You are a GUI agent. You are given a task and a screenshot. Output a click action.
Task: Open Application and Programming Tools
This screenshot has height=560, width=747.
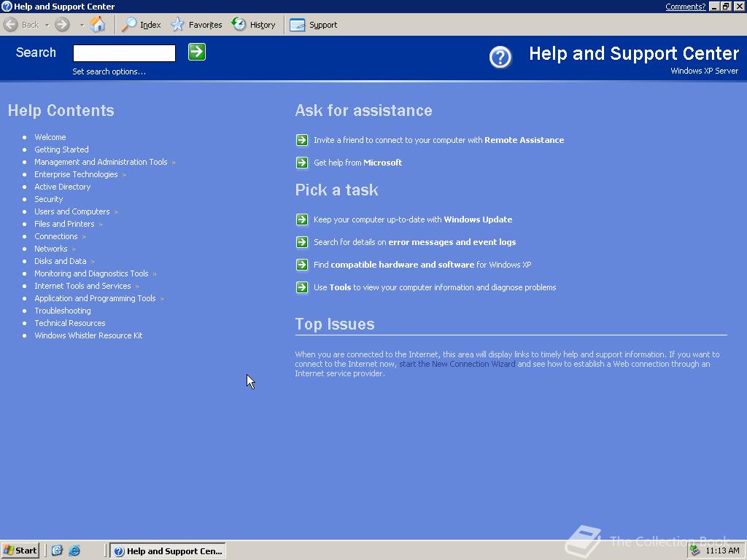click(96, 298)
